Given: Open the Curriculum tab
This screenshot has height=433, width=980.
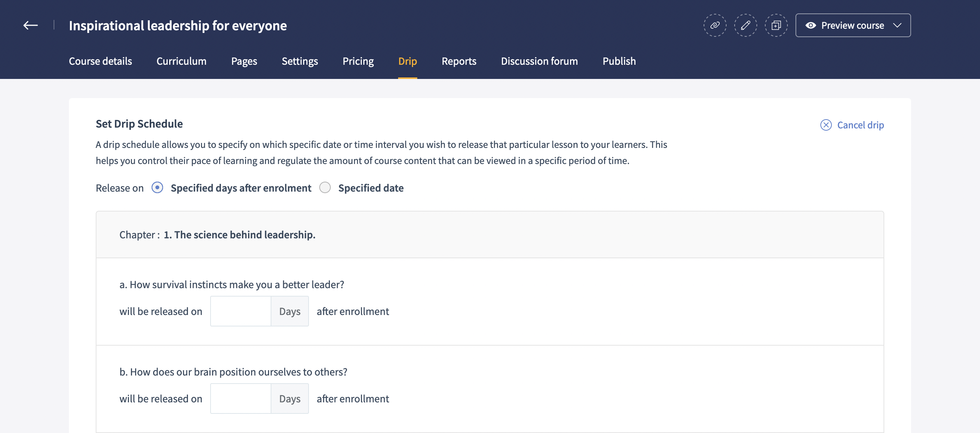Looking at the screenshot, I should point(181,61).
